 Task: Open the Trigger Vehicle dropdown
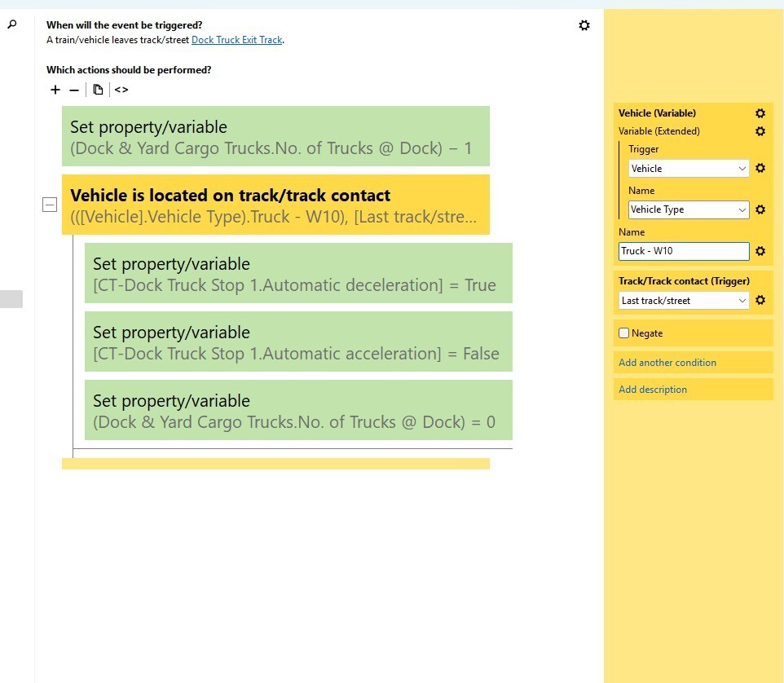coord(689,169)
